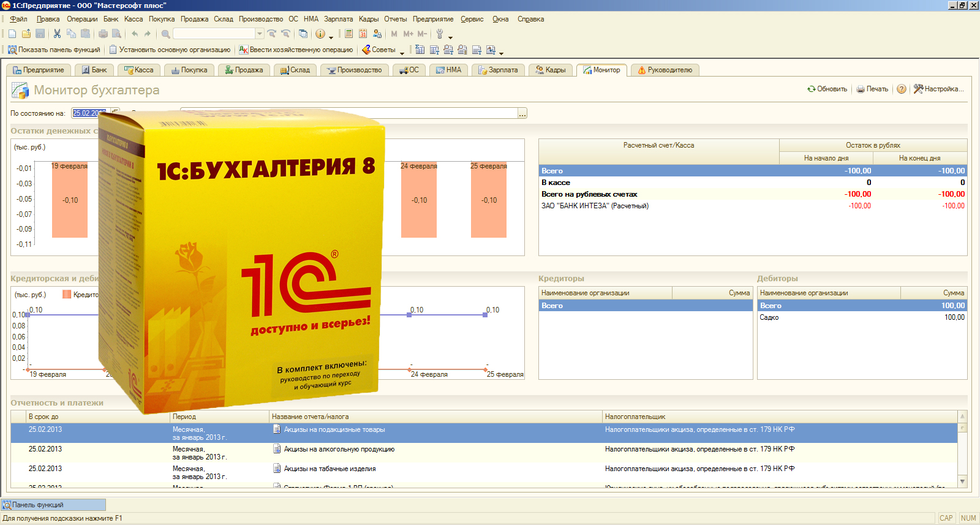Click the Print printer icon in toolbar
Image resolution: width=980 pixels, height=525 pixels.
[103, 34]
